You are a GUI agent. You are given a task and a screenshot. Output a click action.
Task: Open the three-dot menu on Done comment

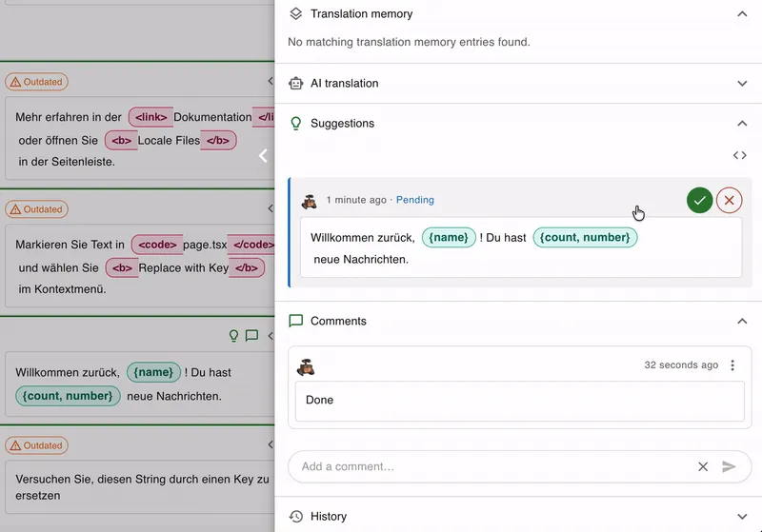(732, 365)
